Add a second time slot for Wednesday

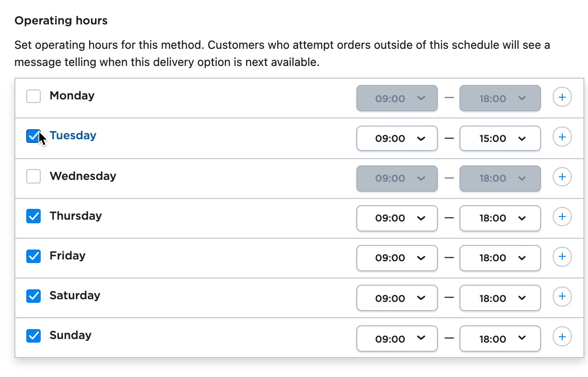click(562, 177)
